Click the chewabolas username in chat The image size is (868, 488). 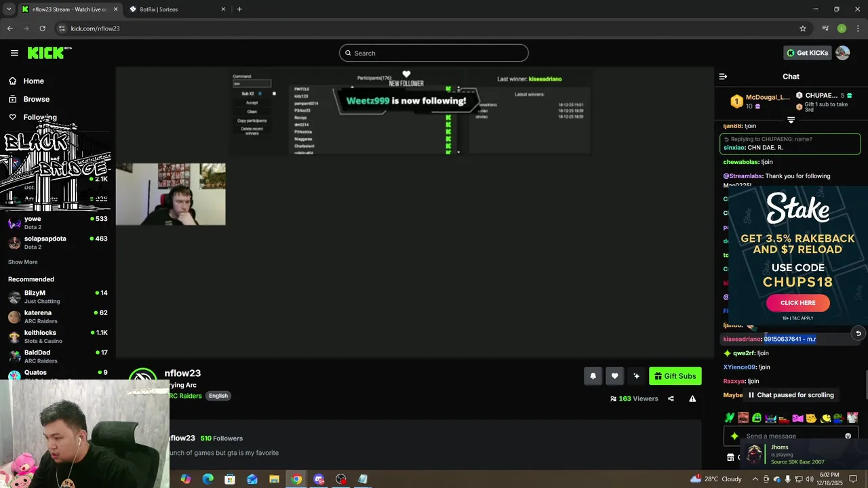pyautogui.click(x=741, y=162)
